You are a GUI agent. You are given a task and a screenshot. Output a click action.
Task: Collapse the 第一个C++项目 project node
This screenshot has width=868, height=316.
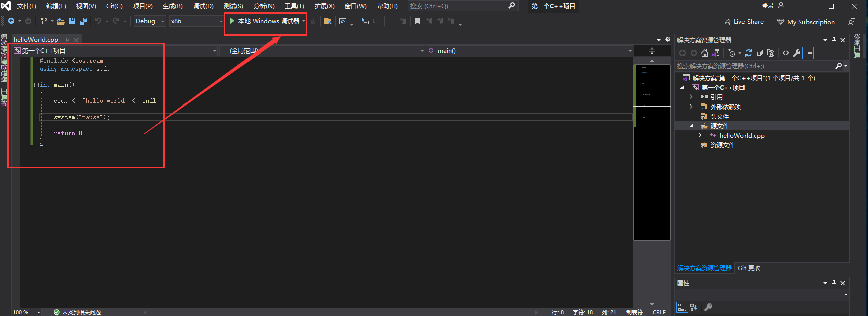(x=683, y=87)
